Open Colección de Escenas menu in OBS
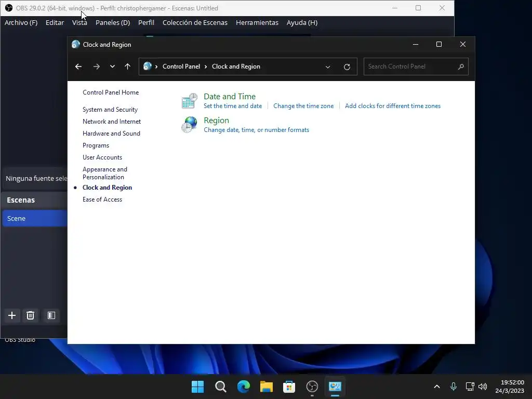 [195, 22]
